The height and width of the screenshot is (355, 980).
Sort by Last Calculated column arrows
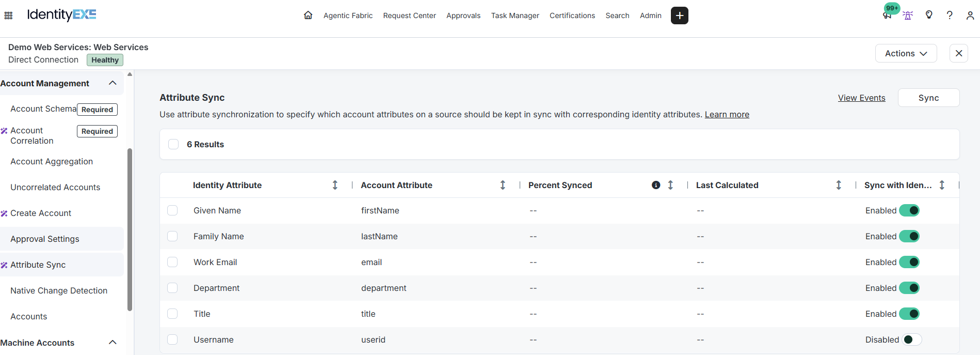click(839, 185)
